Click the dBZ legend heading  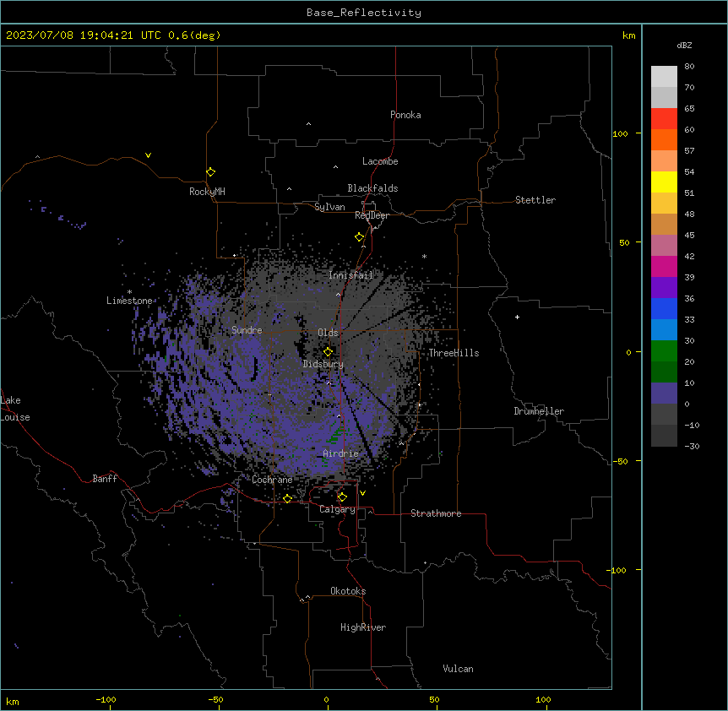(684, 45)
